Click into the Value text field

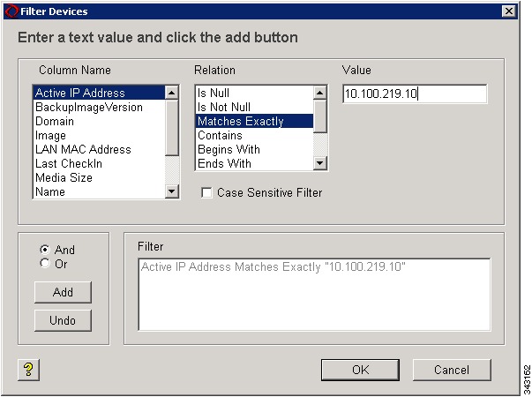pos(415,94)
